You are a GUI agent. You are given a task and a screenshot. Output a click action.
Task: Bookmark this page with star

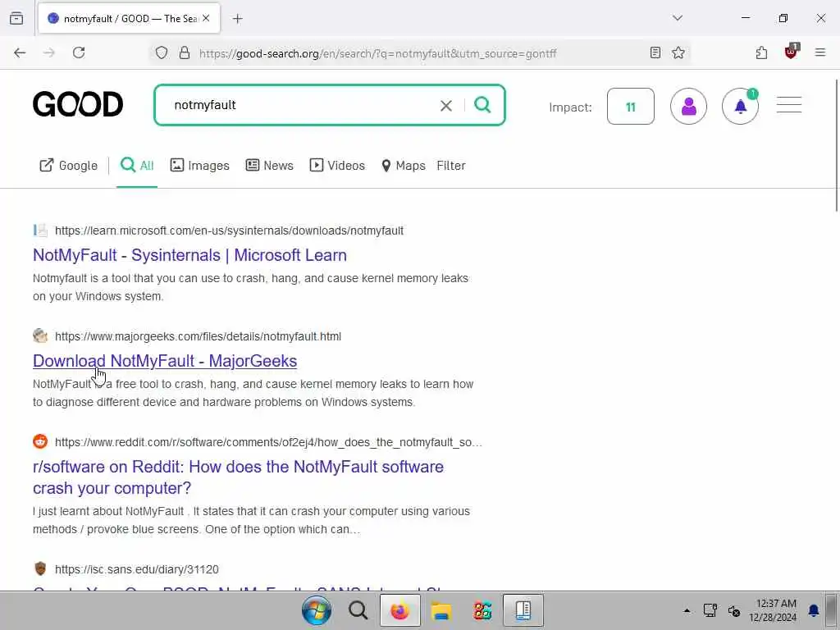click(678, 52)
